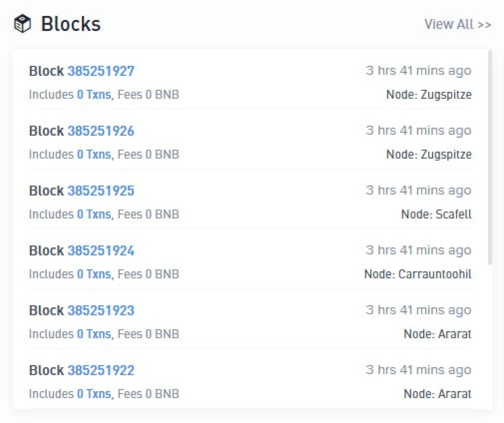Open block 385251926 details
Screen dimensions: 504x423
point(101,131)
